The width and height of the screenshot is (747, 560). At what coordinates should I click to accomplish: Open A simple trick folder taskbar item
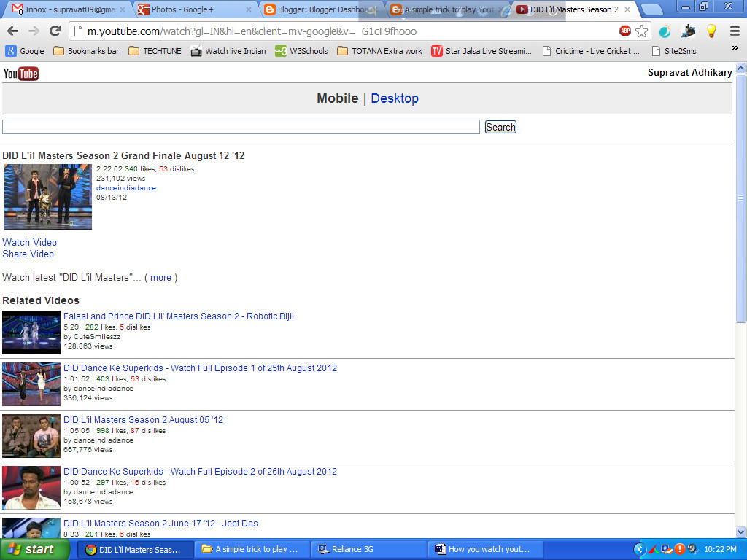pyautogui.click(x=252, y=550)
